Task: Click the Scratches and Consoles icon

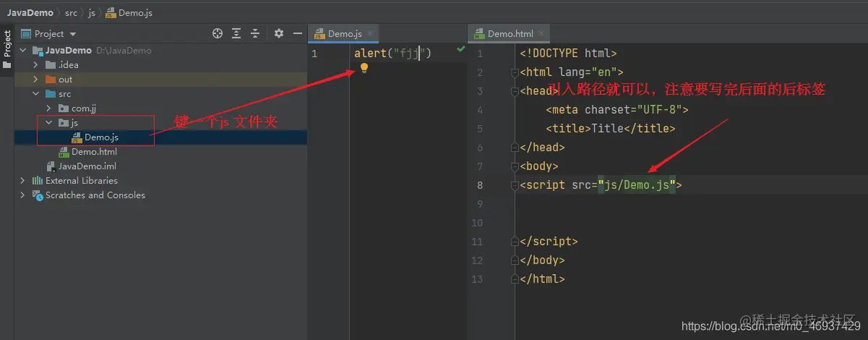Action: tap(38, 195)
